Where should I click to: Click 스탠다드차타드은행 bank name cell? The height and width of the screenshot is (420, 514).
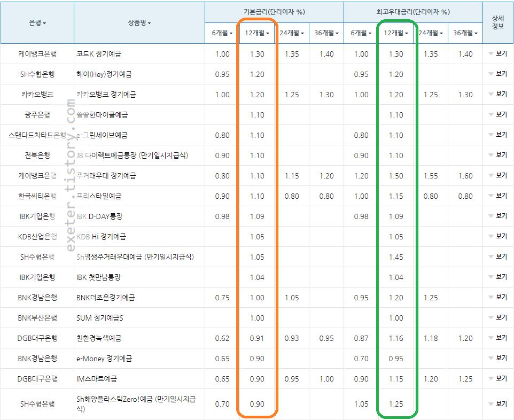37,135
